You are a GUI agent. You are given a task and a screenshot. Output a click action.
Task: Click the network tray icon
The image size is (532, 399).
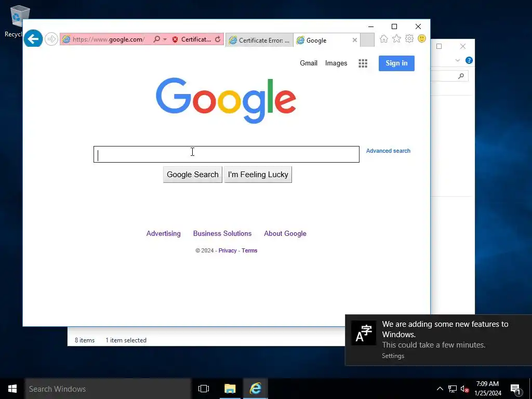[453, 389]
